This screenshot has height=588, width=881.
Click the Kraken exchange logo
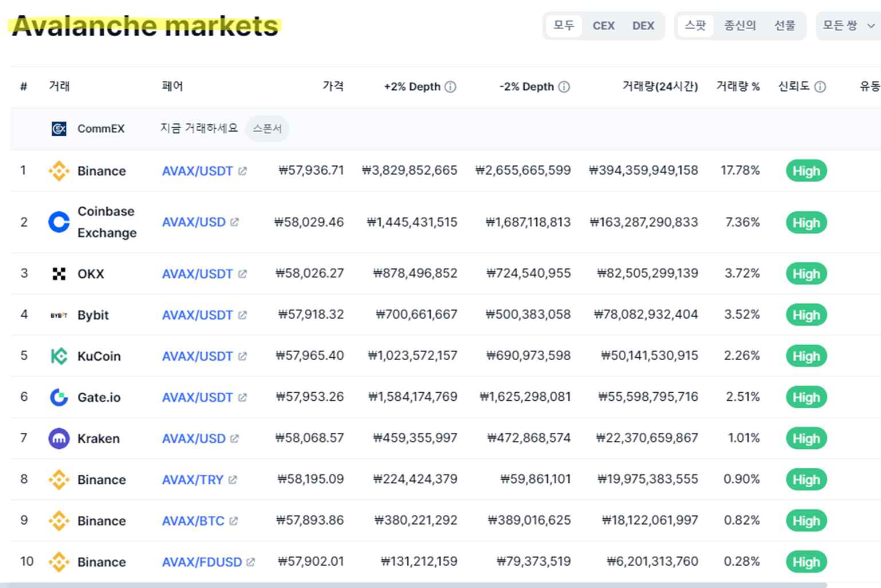59,438
